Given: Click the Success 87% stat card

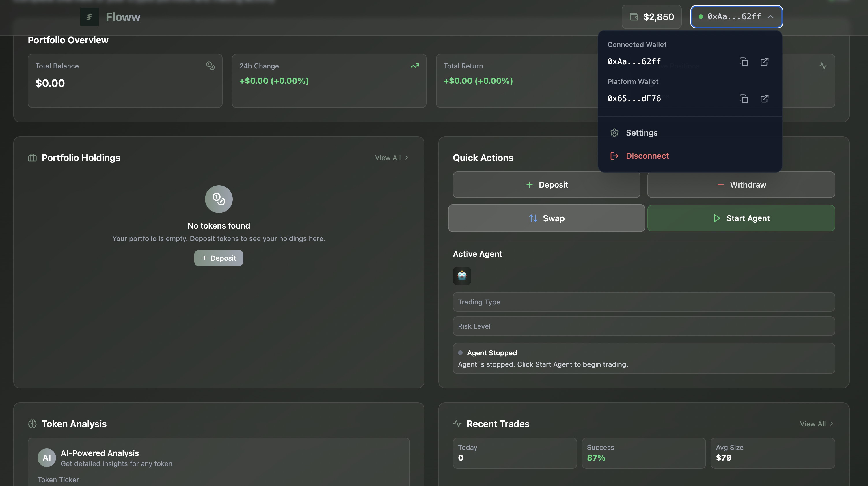Looking at the screenshot, I should tap(644, 453).
